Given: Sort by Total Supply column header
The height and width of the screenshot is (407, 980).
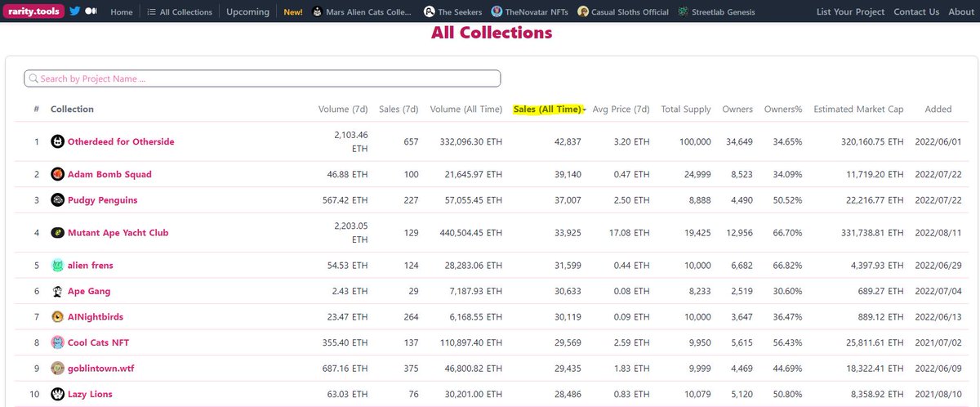Looking at the screenshot, I should click(x=686, y=110).
